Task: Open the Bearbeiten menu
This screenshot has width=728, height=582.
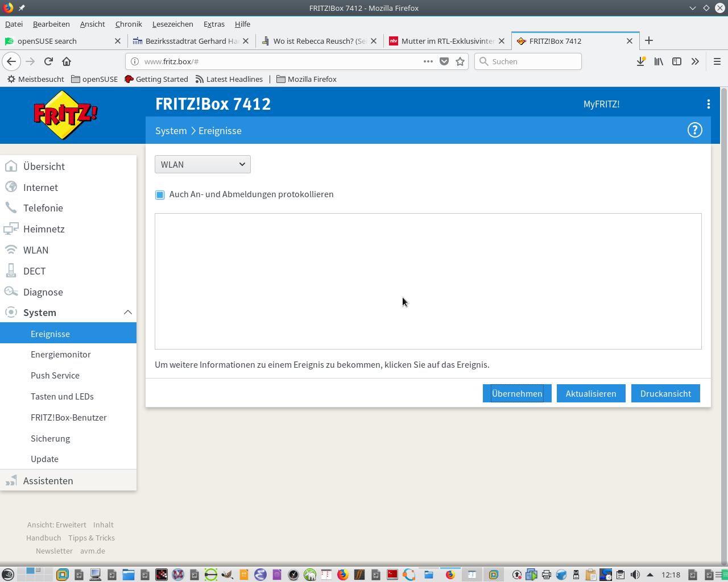Action: 51,24
